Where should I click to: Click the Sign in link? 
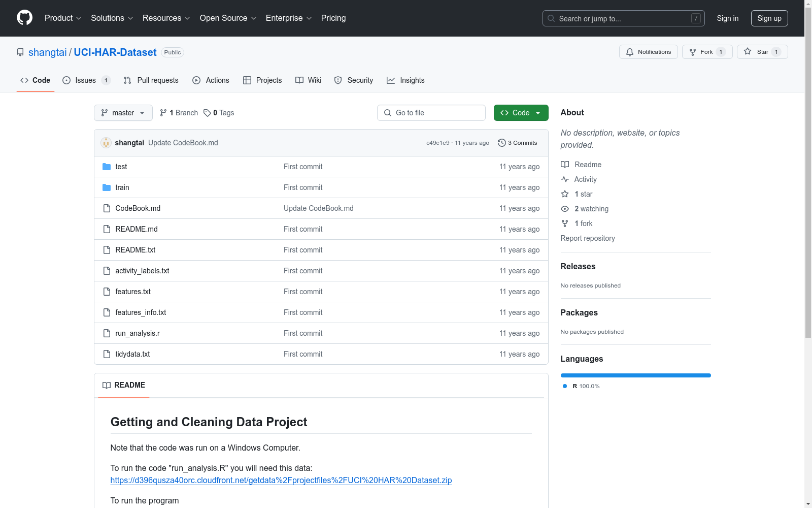(x=728, y=18)
